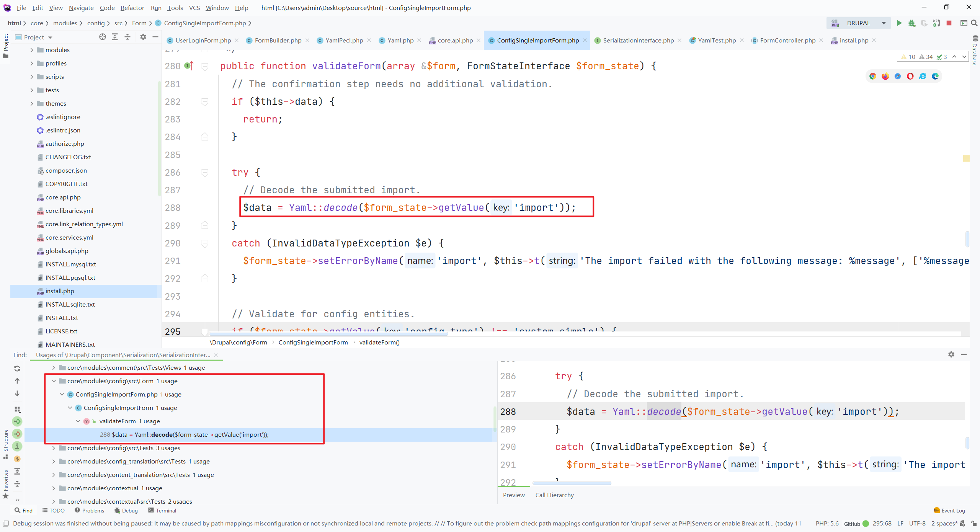Open the Problems tool window

89,511
